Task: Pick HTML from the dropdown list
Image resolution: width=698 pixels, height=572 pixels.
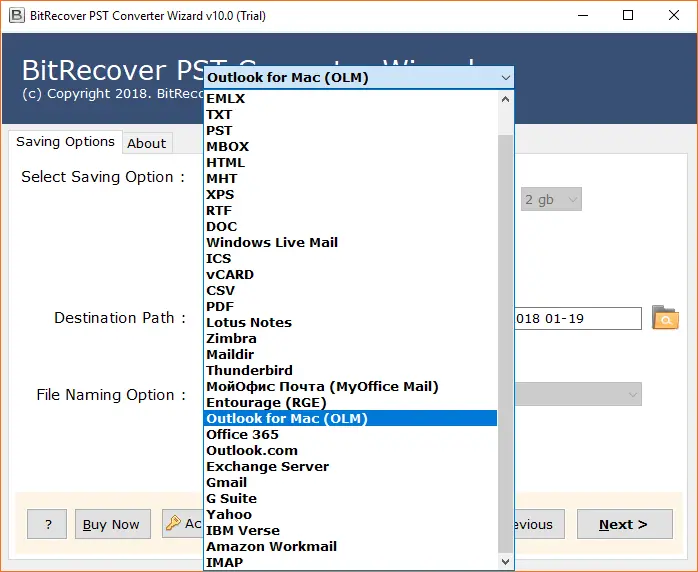Action: click(350, 162)
